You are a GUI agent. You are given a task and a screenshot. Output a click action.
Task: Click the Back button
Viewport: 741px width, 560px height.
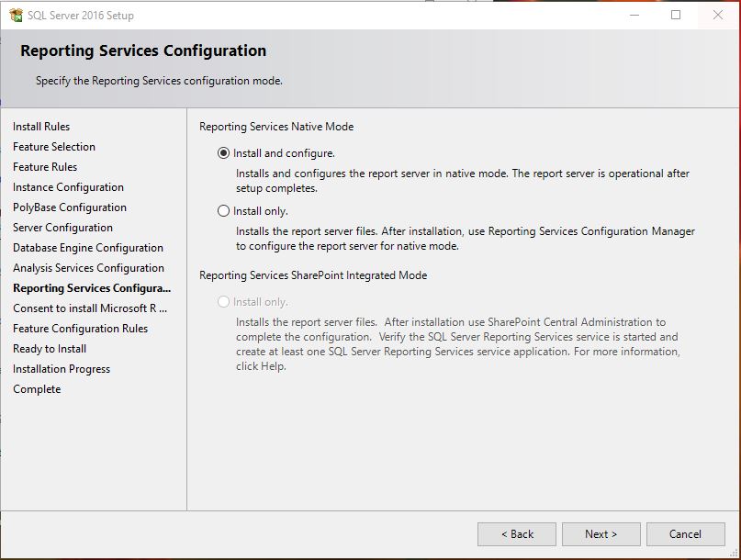tap(519, 533)
